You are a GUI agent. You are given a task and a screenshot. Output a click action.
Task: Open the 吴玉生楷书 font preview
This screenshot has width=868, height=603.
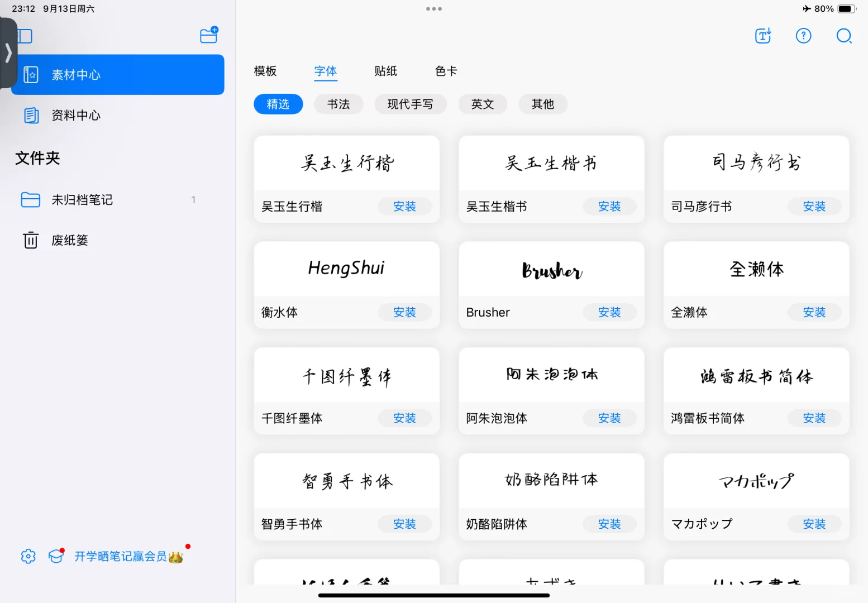click(551, 163)
